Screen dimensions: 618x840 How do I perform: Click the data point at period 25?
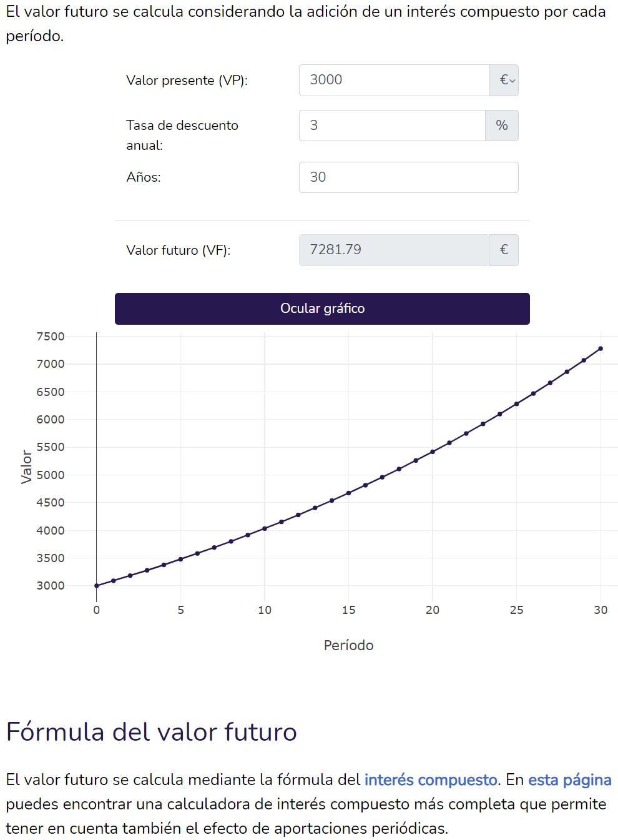pyautogui.click(x=516, y=404)
